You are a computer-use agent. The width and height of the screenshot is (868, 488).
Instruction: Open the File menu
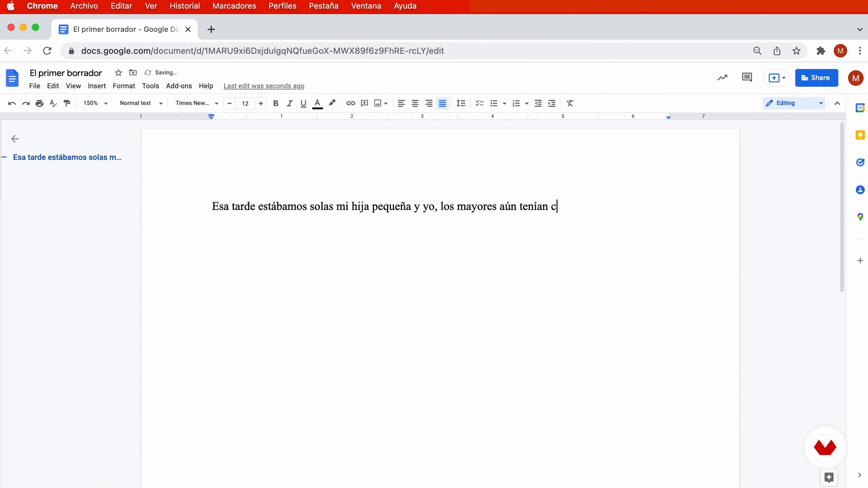point(35,86)
